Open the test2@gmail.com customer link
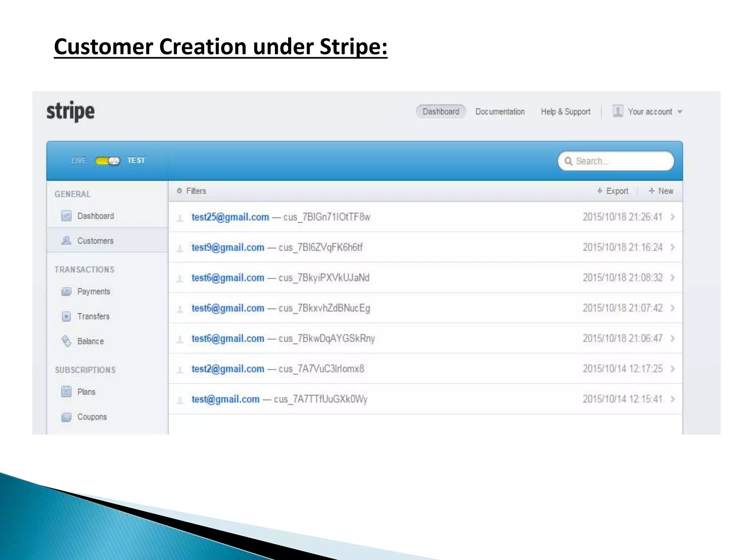Screen dimensions: 747x560 pyautogui.click(x=228, y=369)
